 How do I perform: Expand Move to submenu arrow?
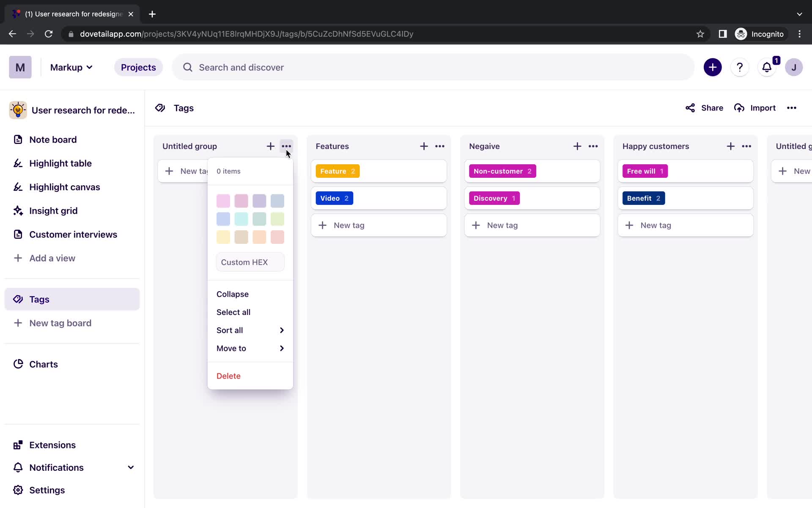[281, 348]
